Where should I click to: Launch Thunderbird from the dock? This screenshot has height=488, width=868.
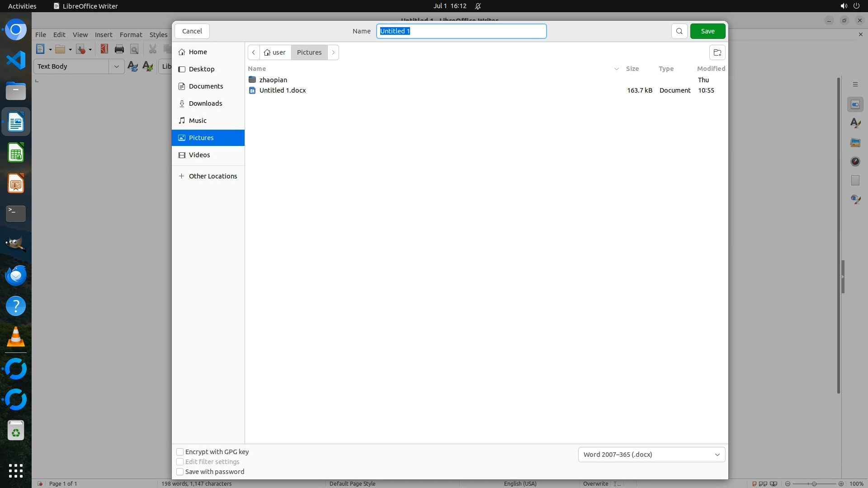tap(16, 275)
